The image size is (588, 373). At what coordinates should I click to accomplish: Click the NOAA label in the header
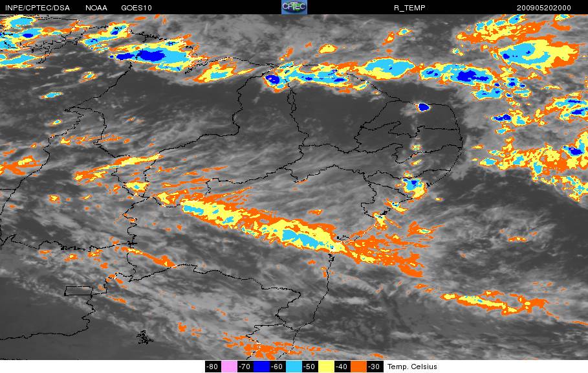coord(96,8)
